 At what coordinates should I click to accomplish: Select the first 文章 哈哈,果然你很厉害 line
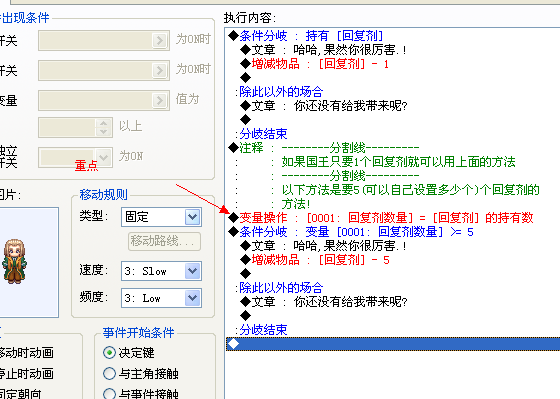[324, 50]
